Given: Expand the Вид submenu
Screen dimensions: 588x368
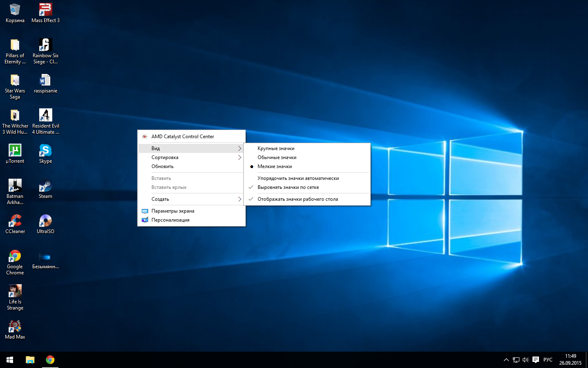Looking at the screenshot, I should [192, 148].
